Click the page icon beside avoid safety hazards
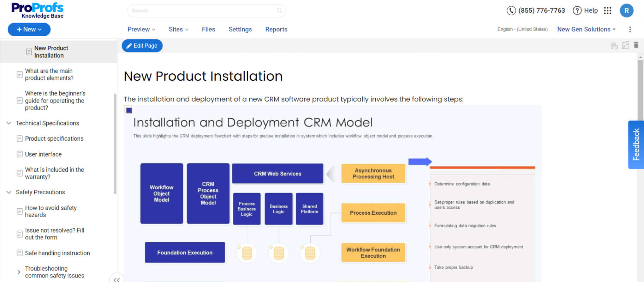This screenshot has height=282, width=644. [x=20, y=211]
